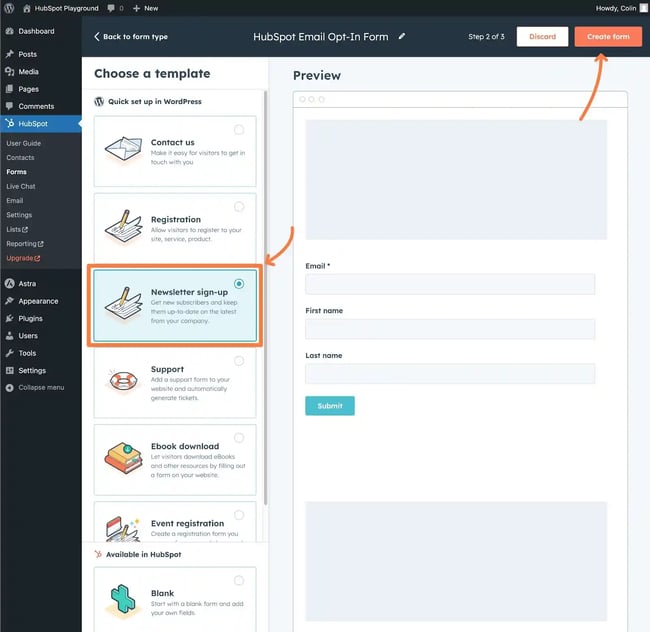Click the Registration pencil-and-paper illustration
This screenshot has width=650, height=632.
pyautogui.click(x=123, y=227)
